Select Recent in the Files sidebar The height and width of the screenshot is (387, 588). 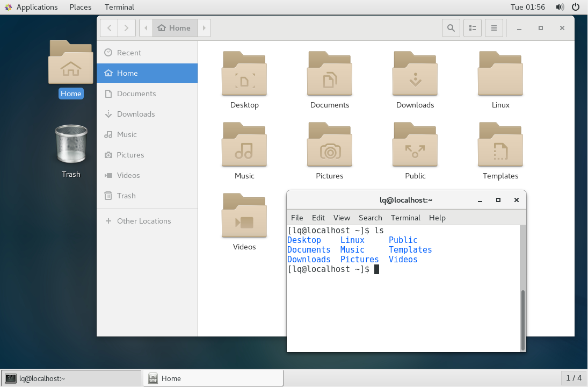(147, 53)
